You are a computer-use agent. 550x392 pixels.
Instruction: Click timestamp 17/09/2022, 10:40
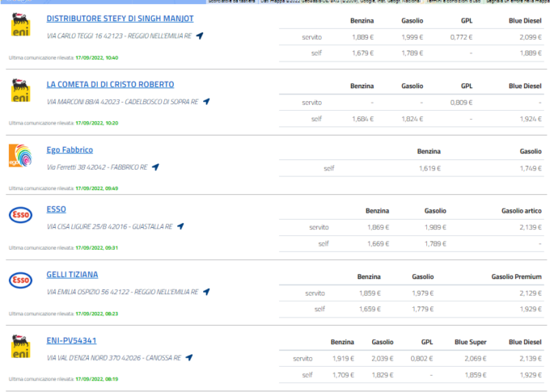[97, 58]
